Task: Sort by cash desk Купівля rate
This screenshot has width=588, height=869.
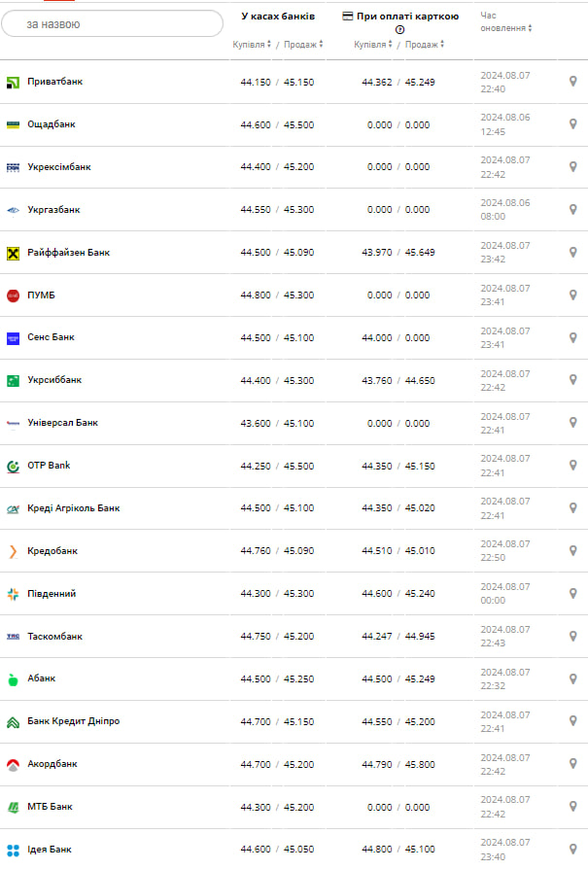Action: [x=253, y=45]
